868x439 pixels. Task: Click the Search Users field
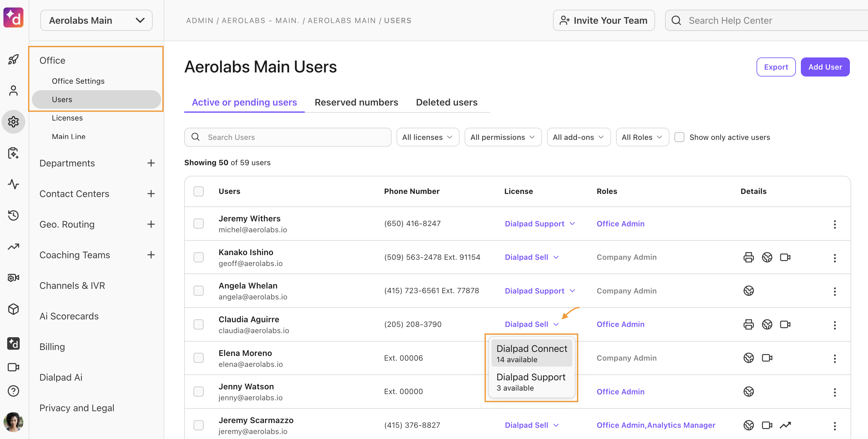[288, 137]
